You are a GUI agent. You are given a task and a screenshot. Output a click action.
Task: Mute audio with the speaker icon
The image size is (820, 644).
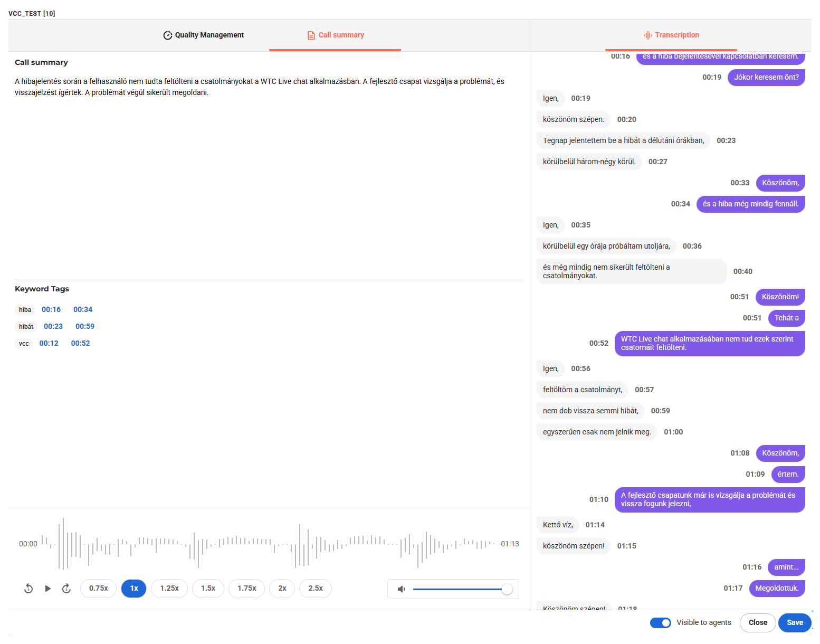(x=402, y=589)
